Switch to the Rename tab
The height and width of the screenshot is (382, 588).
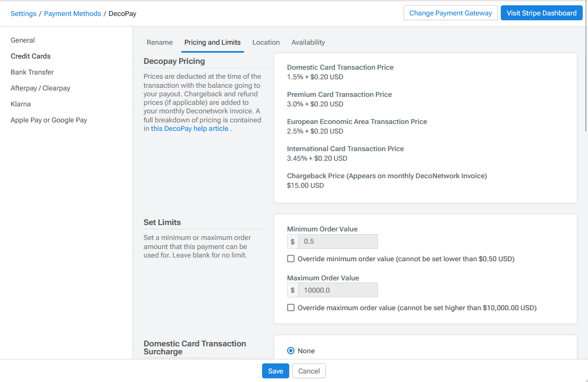tap(159, 42)
